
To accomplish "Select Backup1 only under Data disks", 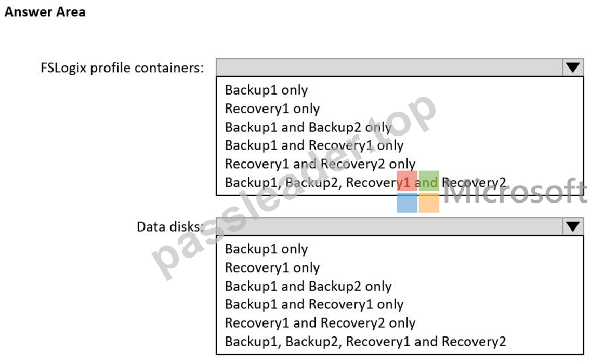I will [266, 249].
